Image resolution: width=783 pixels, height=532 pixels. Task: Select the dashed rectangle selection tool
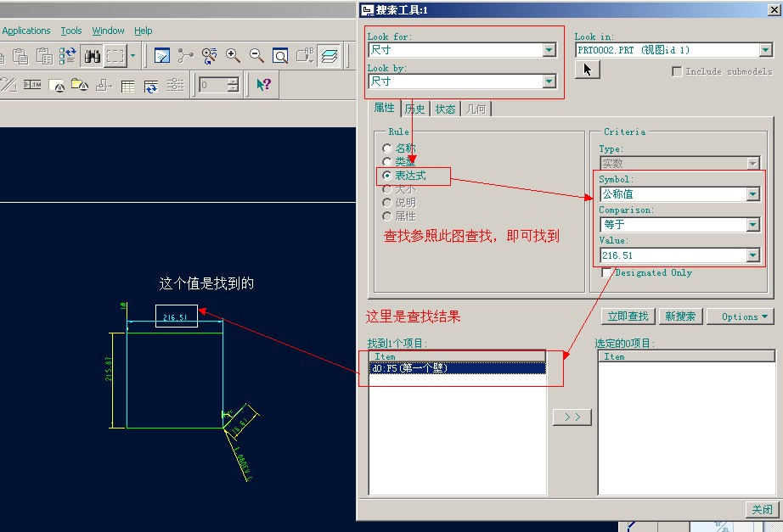point(115,56)
